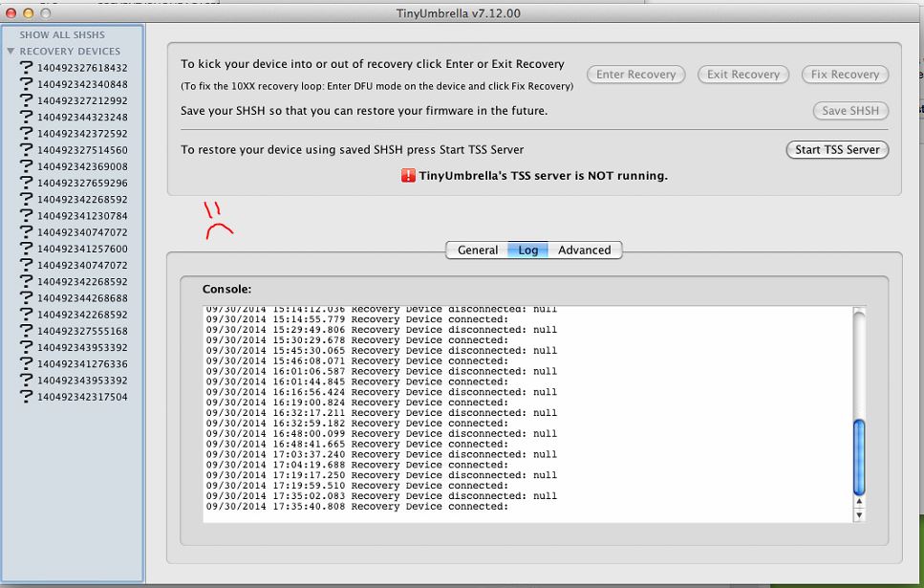Select device 140492342317504 in sidebar
This screenshot has height=588, width=924.
tap(82, 397)
